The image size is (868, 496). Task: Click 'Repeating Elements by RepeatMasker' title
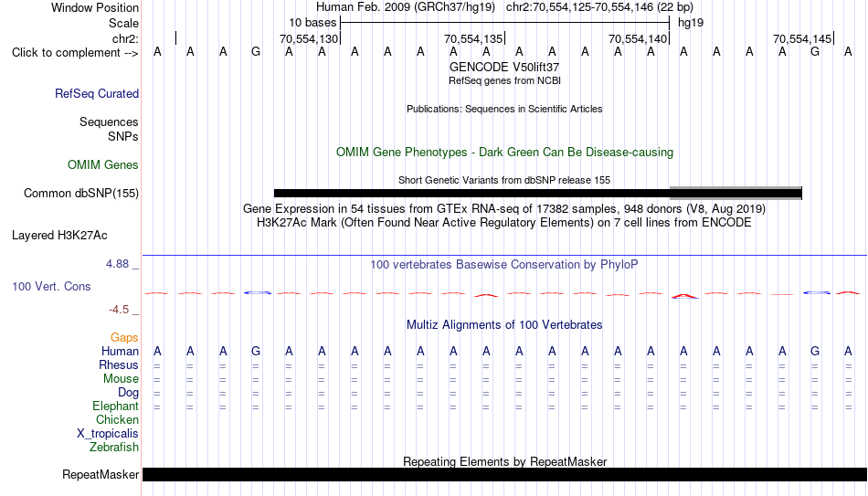(504, 461)
